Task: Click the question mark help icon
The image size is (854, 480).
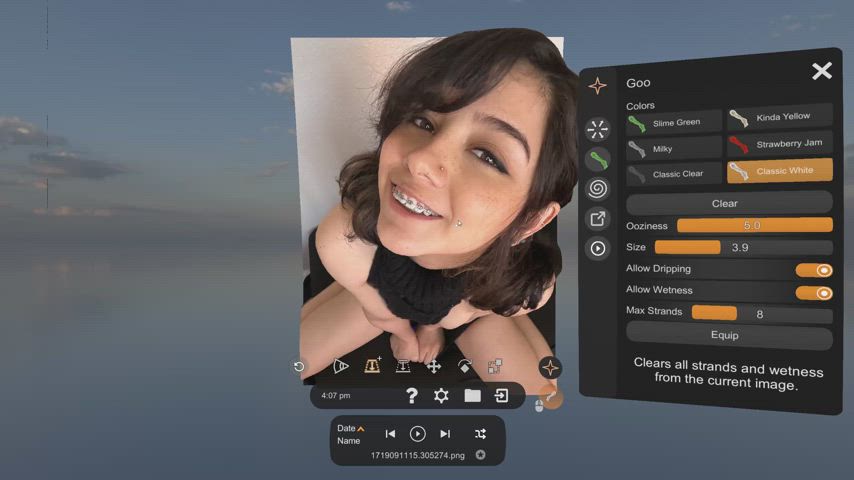Action: [x=412, y=396]
